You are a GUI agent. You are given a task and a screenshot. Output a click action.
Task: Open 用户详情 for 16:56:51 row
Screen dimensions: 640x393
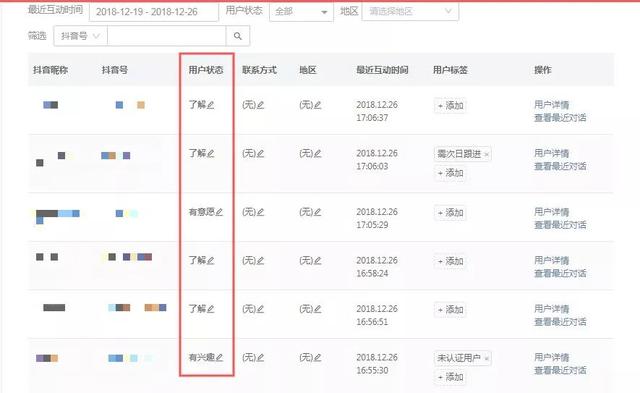(551, 309)
